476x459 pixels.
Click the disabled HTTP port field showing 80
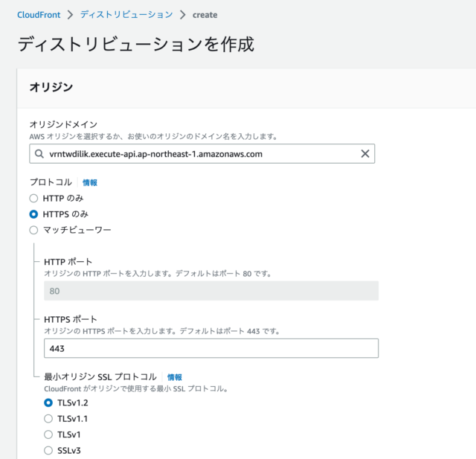pos(211,291)
